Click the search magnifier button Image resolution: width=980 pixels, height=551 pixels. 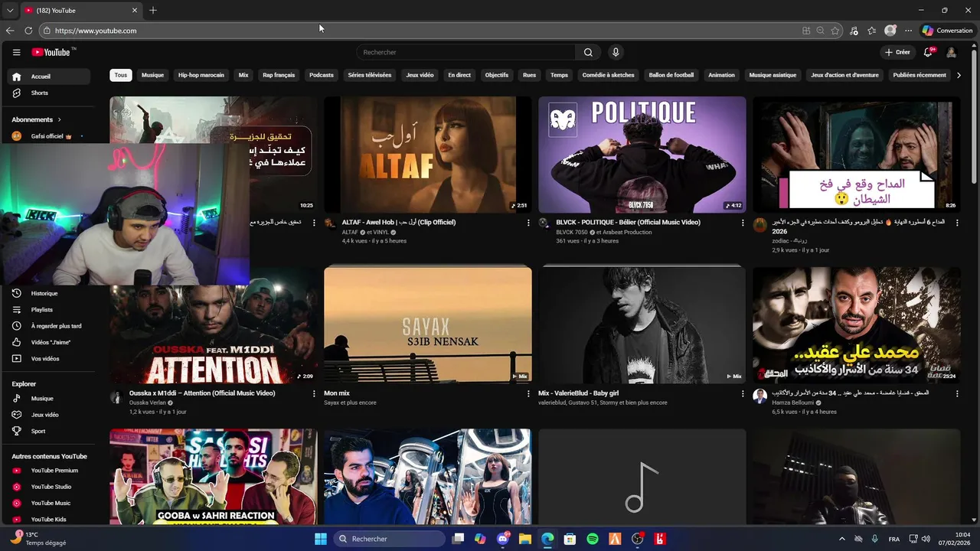[x=588, y=52]
